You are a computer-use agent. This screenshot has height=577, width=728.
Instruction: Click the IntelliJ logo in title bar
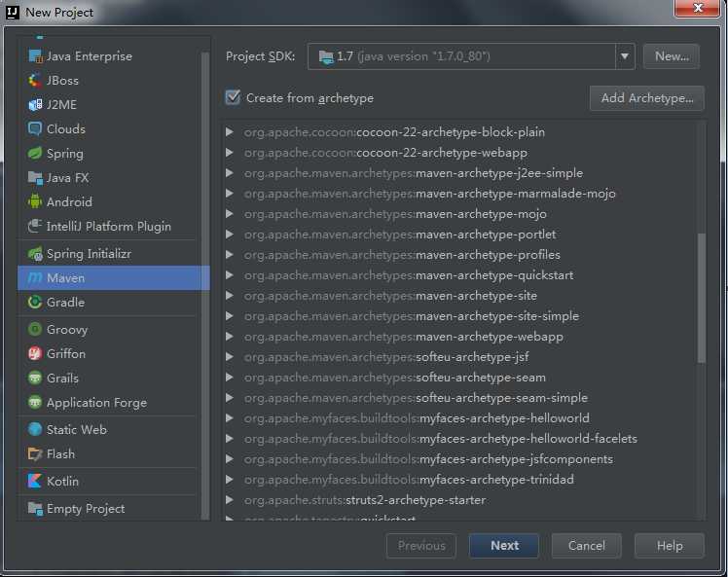(12, 12)
